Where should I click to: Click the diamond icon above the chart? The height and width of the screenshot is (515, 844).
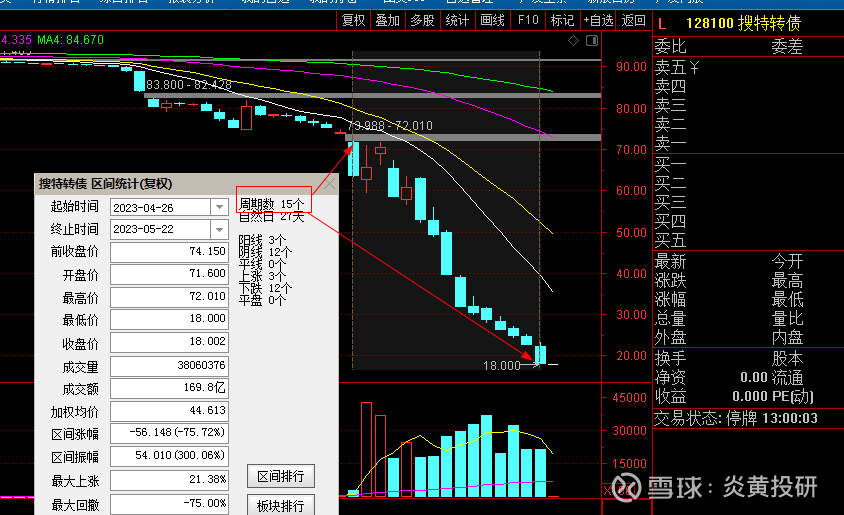(573, 40)
